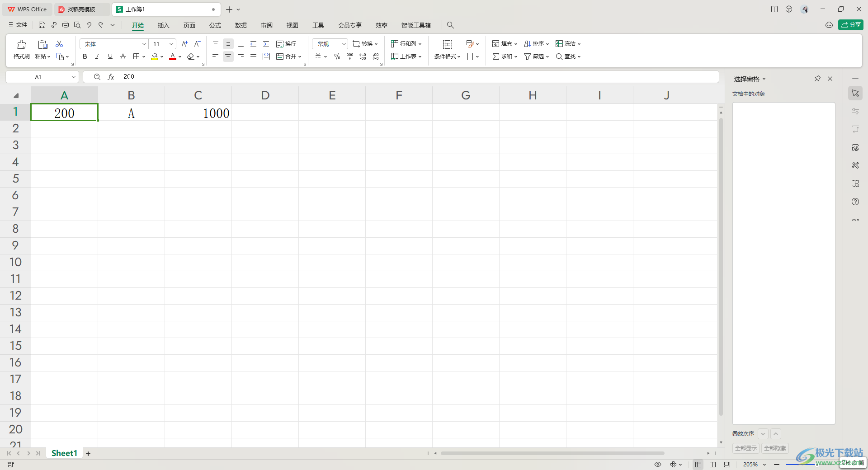Screen dimensions: 868x470
Task: Open the font size dropdown
Action: coord(171,44)
